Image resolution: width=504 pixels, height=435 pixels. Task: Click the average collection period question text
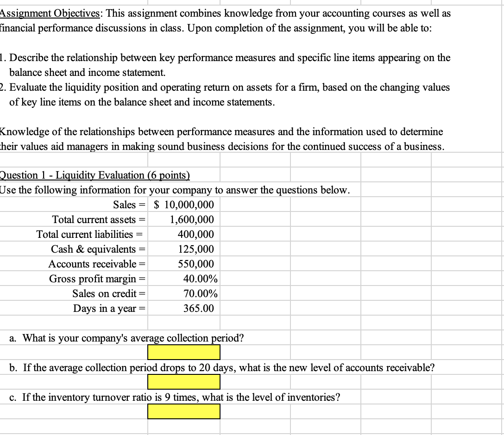(x=125, y=338)
